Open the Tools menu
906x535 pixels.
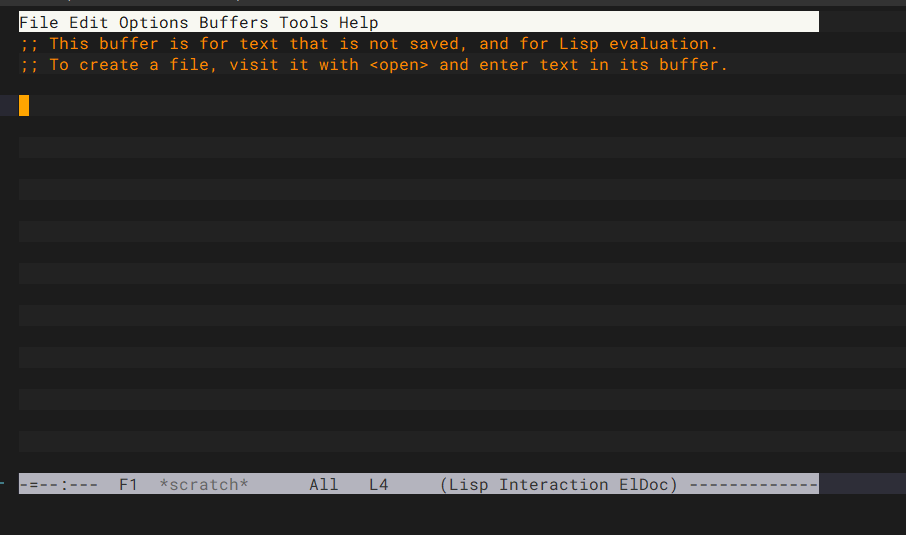tap(303, 22)
